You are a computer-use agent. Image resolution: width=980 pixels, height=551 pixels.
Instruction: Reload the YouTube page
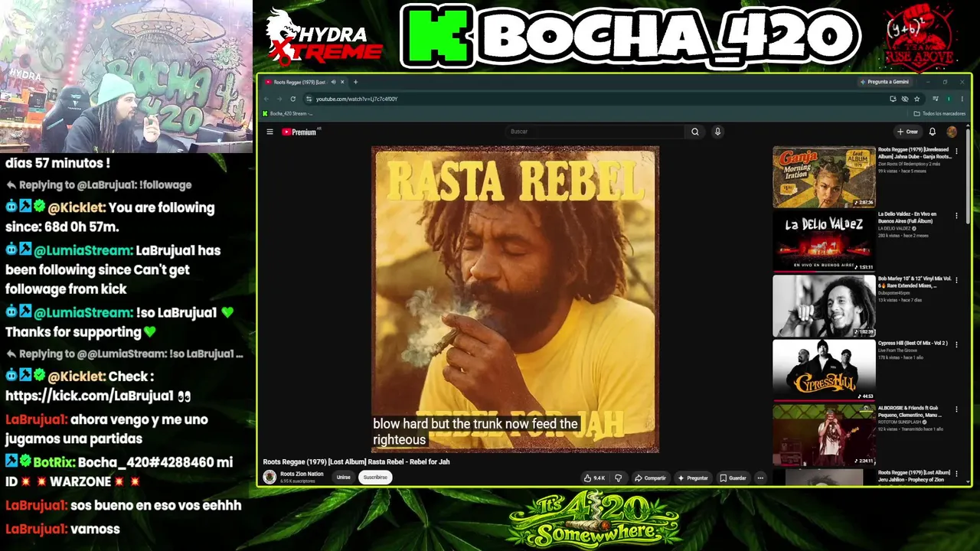point(292,99)
